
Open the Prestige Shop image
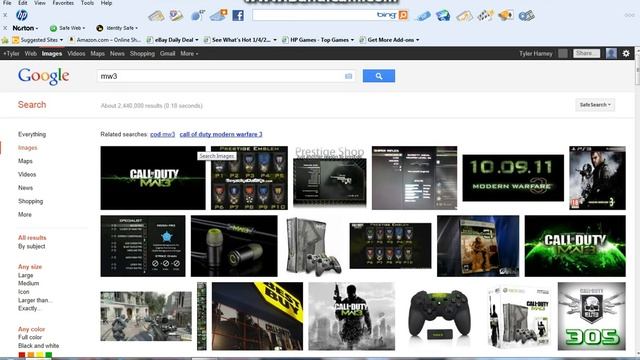330,177
